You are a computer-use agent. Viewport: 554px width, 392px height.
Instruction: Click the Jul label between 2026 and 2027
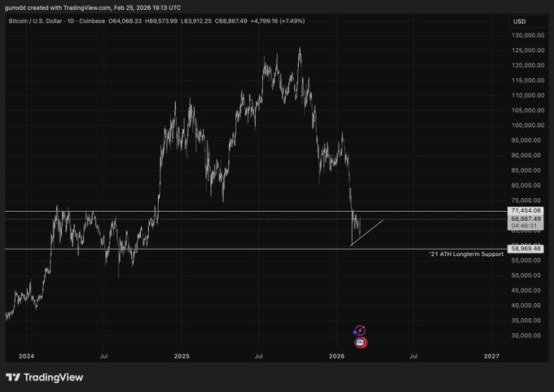point(413,356)
